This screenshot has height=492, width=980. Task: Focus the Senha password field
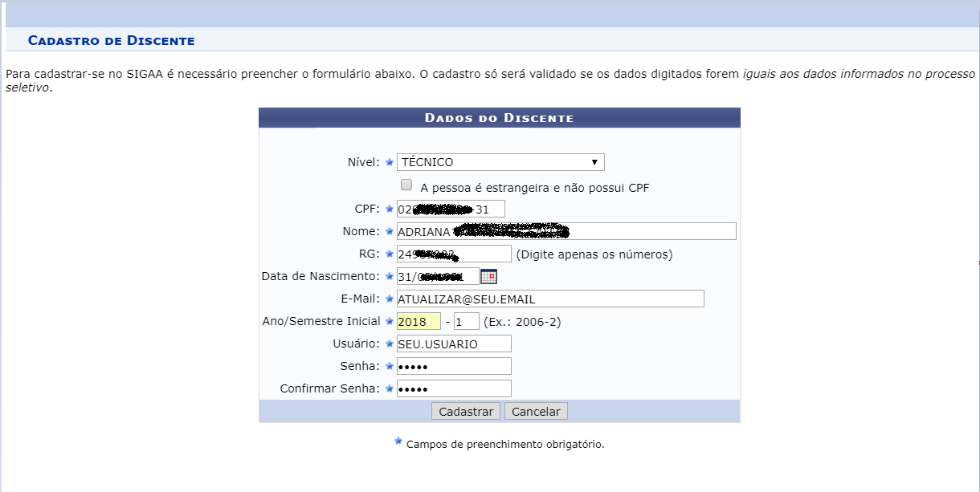tap(454, 367)
